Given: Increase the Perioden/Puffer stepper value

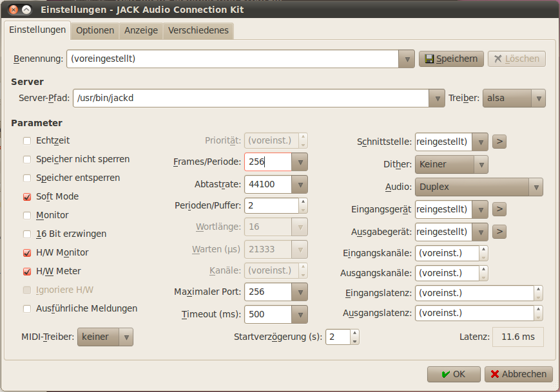Looking at the screenshot, I should coord(303,202).
